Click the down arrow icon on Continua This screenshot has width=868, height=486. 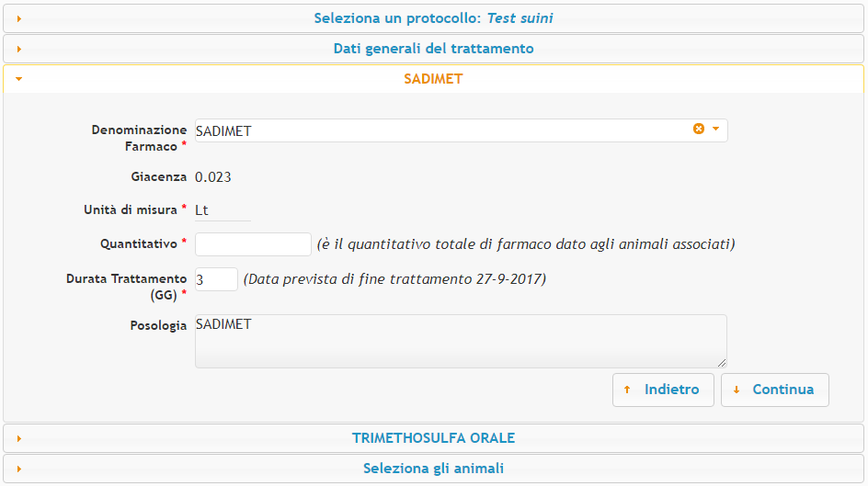tap(737, 390)
